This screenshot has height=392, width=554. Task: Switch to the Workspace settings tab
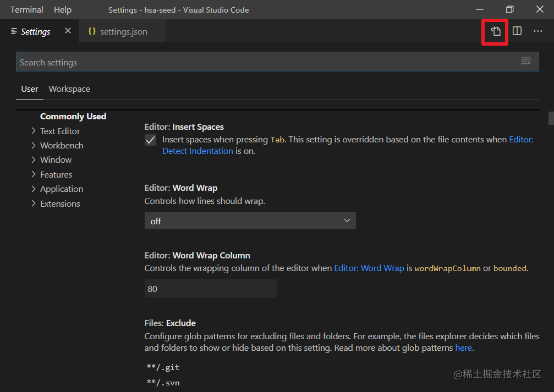click(69, 89)
